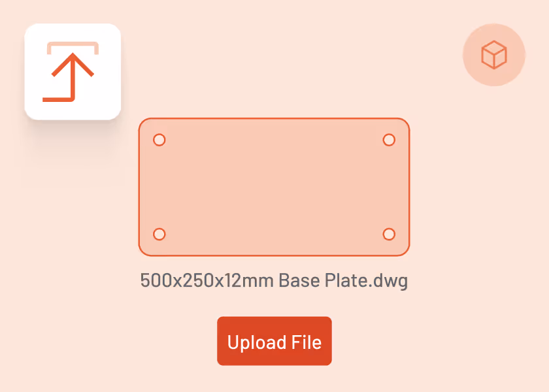This screenshot has height=392, width=549.
Task: Select the bottom-right bolt hole circle
Action: coord(389,234)
